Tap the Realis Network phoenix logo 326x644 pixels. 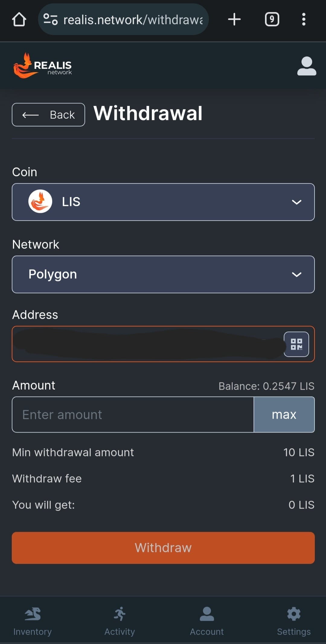(42, 65)
